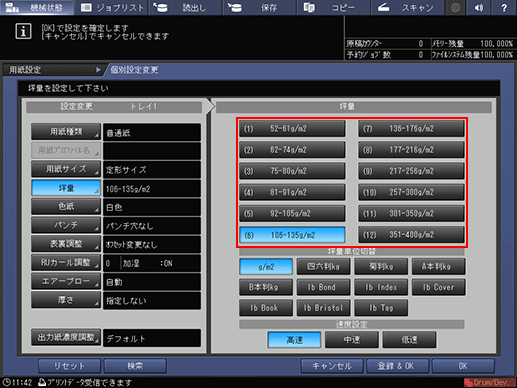Open the 厚さ thickness setting
The height and width of the screenshot is (388, 517).
[x=66, y=300]
